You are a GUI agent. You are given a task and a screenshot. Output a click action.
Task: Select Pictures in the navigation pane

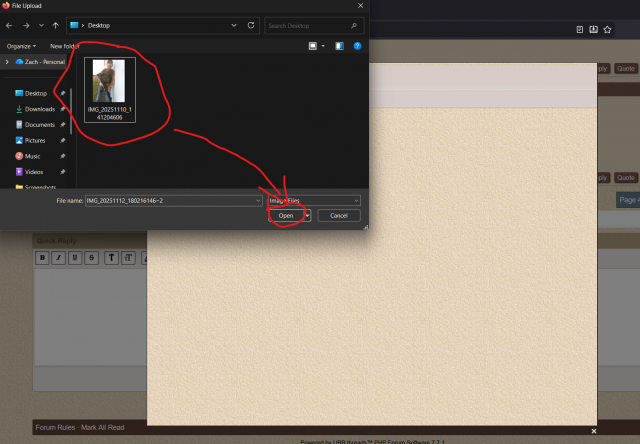tap(35, 140)
